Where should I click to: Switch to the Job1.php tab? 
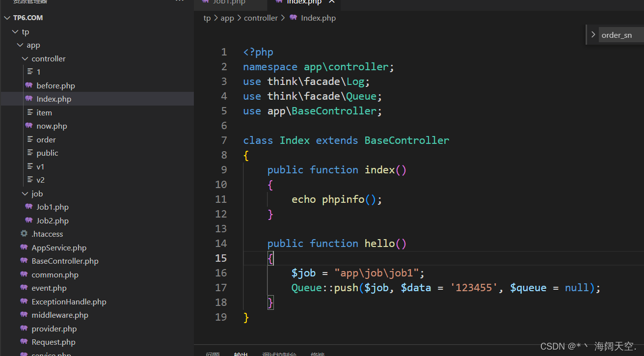[x=230, y=2]
